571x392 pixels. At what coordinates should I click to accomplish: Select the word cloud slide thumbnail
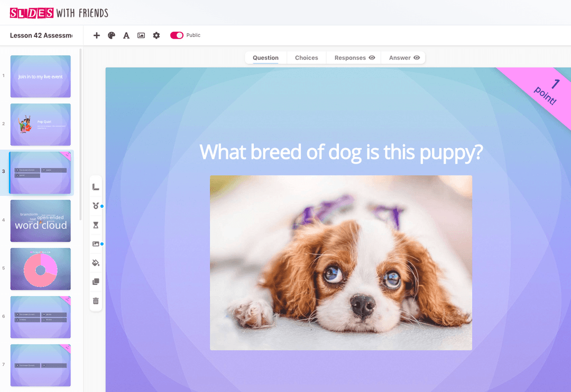[40, 221]
